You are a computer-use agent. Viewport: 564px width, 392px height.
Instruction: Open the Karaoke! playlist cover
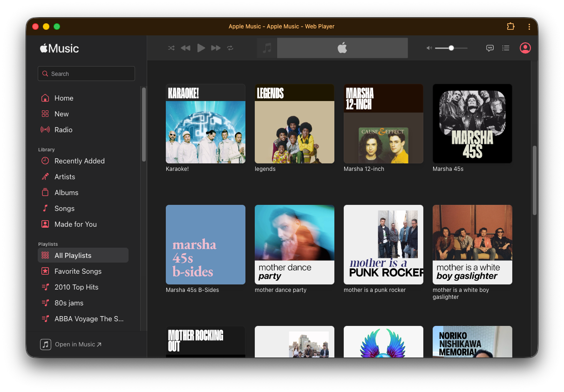[205, 123]
